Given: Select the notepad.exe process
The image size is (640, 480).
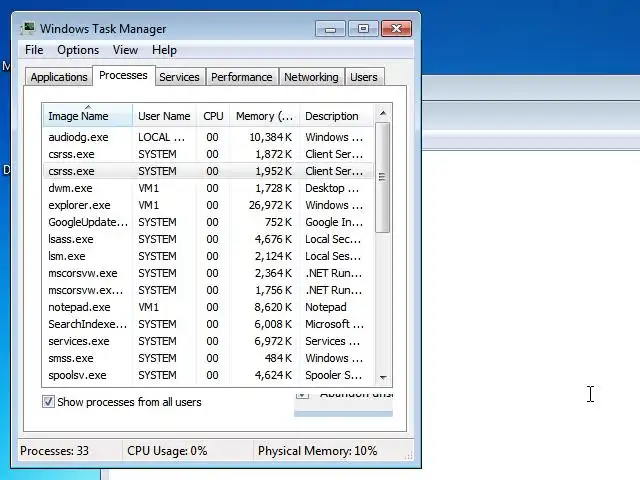Looking at the screenshot, I should [208, 307].
